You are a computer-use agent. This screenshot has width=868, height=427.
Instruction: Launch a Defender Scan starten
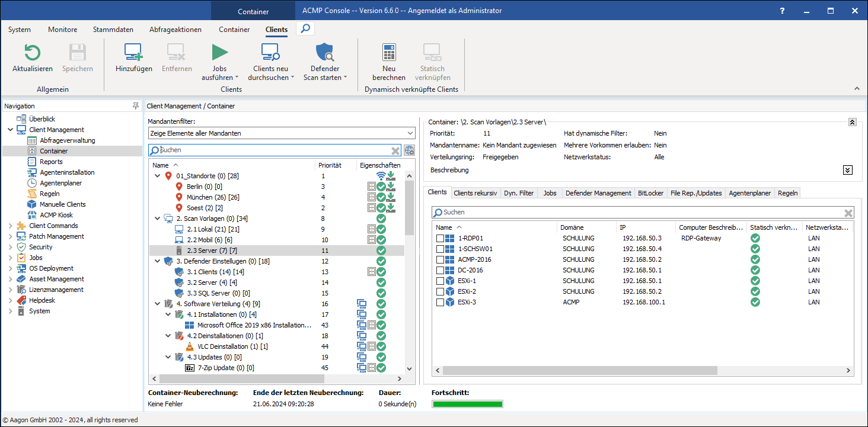click(x=324, y=53)
